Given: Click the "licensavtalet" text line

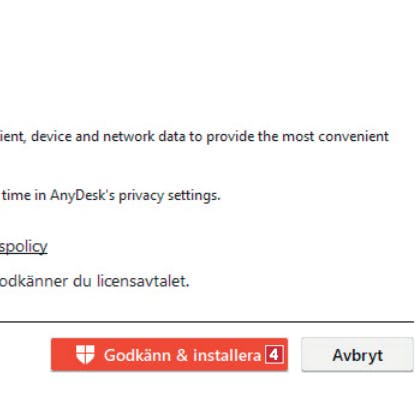Looking at the screenshot, I should (95, 281).
